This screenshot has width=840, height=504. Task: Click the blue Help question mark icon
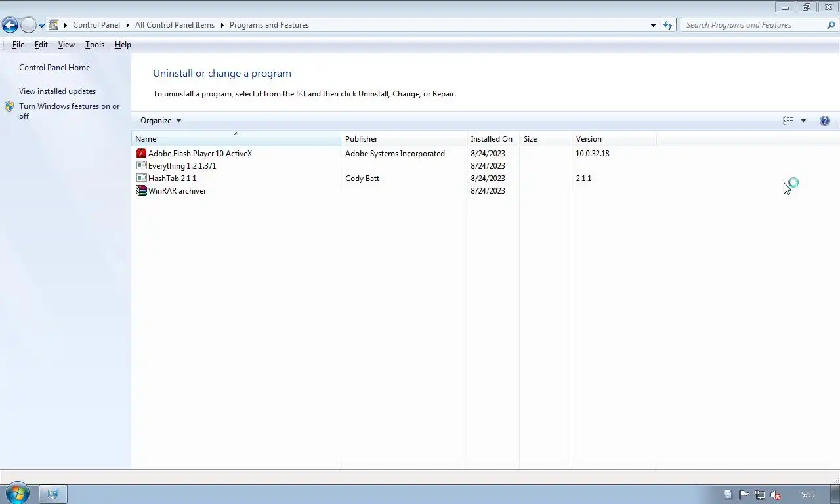pos(825,121)
